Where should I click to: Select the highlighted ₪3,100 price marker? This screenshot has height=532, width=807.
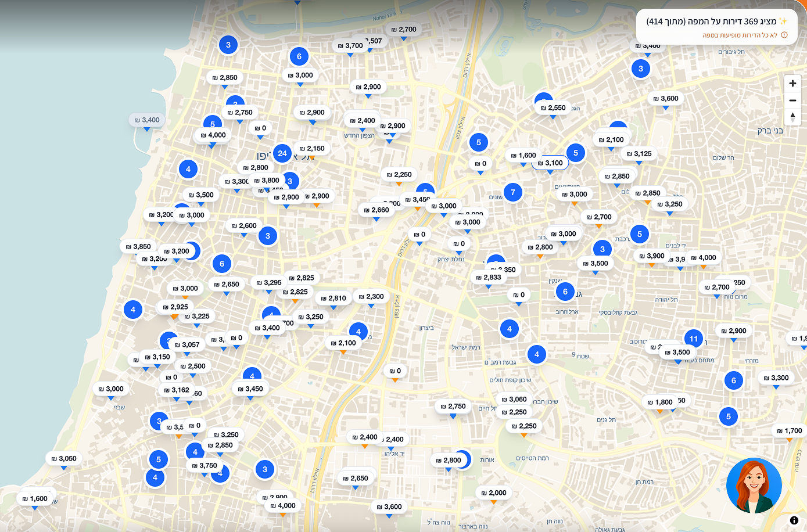[550, 163]
